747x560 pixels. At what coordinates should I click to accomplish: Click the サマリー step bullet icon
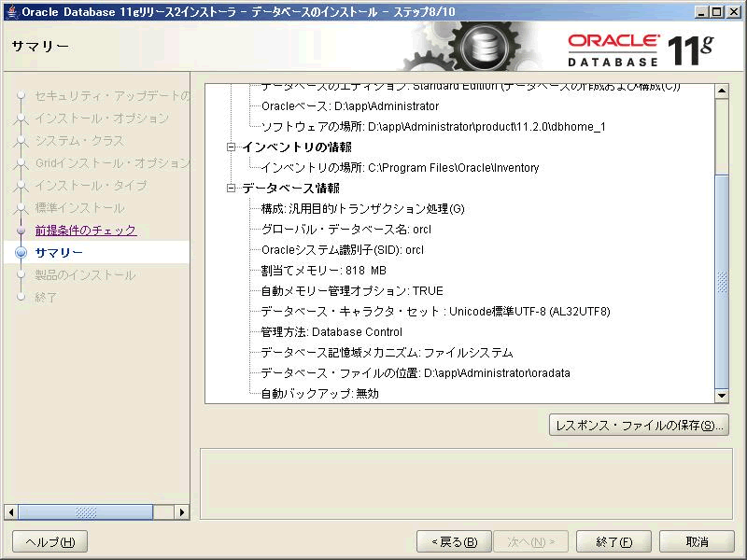[21, 253]
